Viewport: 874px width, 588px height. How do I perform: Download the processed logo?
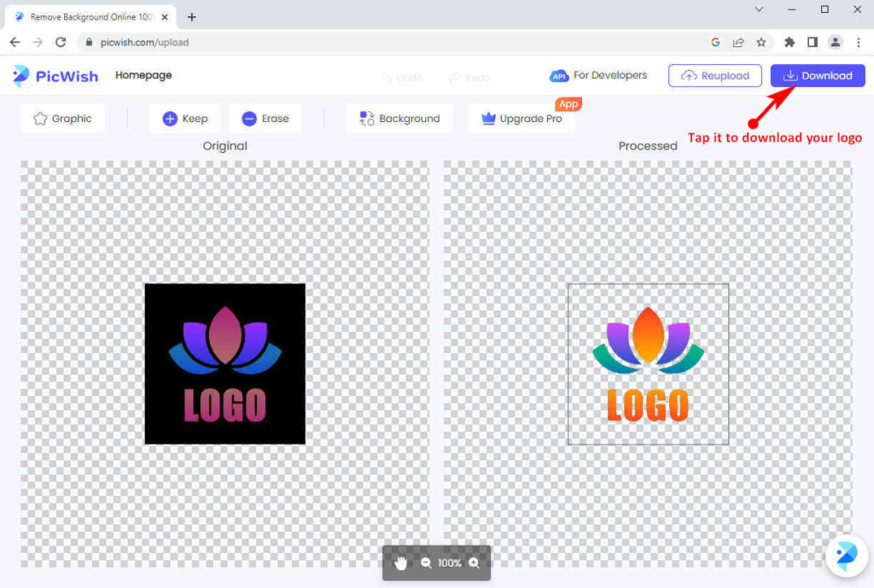pos(817,76)
